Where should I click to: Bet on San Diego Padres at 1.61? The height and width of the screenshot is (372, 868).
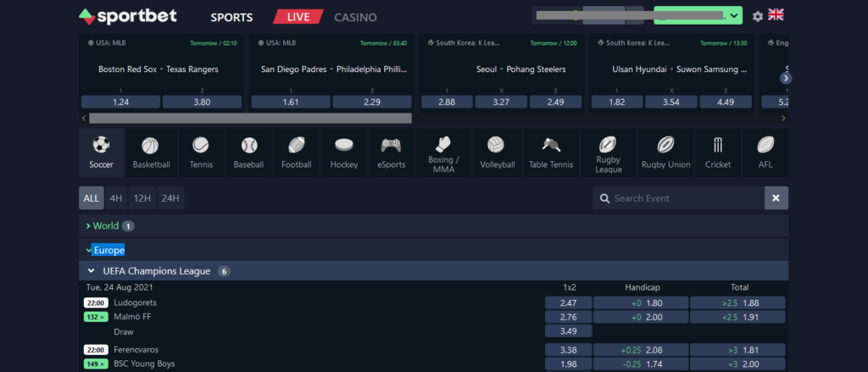(291, 102)
